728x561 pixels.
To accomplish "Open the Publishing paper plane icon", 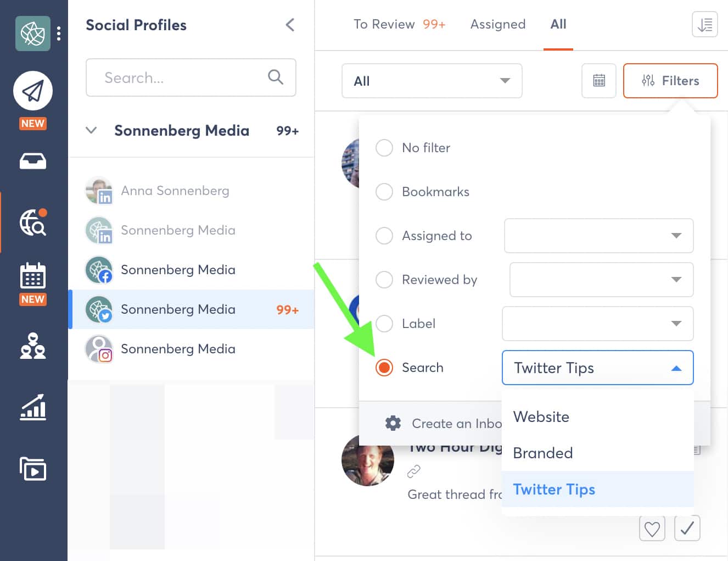I will pyautogui.click(x=33, y=91).
